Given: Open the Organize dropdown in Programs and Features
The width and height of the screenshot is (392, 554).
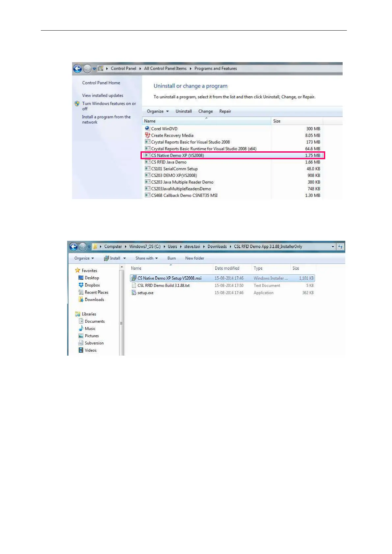Looking at the screenshot, I should click(x=158, y=111).
